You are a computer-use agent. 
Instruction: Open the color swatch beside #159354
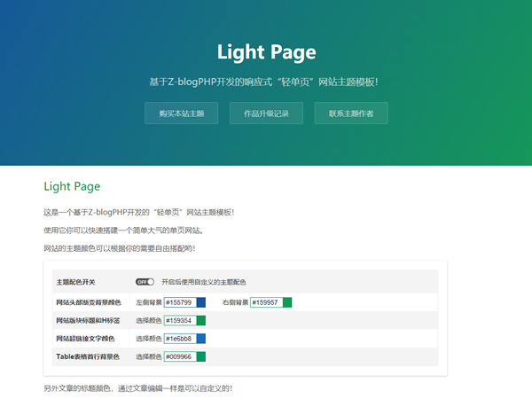coord(200,320)
